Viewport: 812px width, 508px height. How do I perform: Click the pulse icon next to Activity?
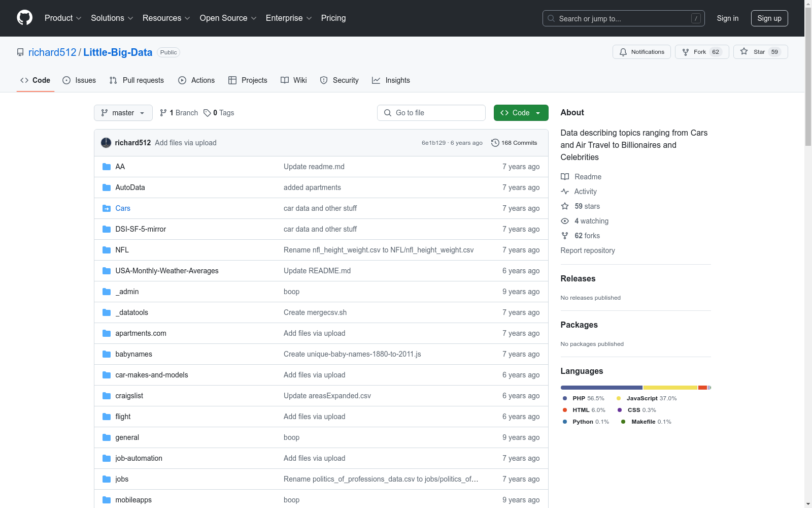[565, 192]
